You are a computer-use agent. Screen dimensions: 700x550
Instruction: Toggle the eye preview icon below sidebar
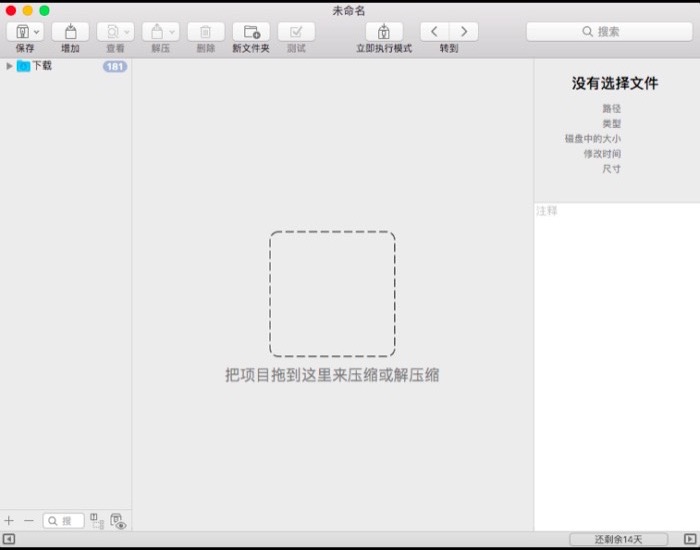(118, 521)
